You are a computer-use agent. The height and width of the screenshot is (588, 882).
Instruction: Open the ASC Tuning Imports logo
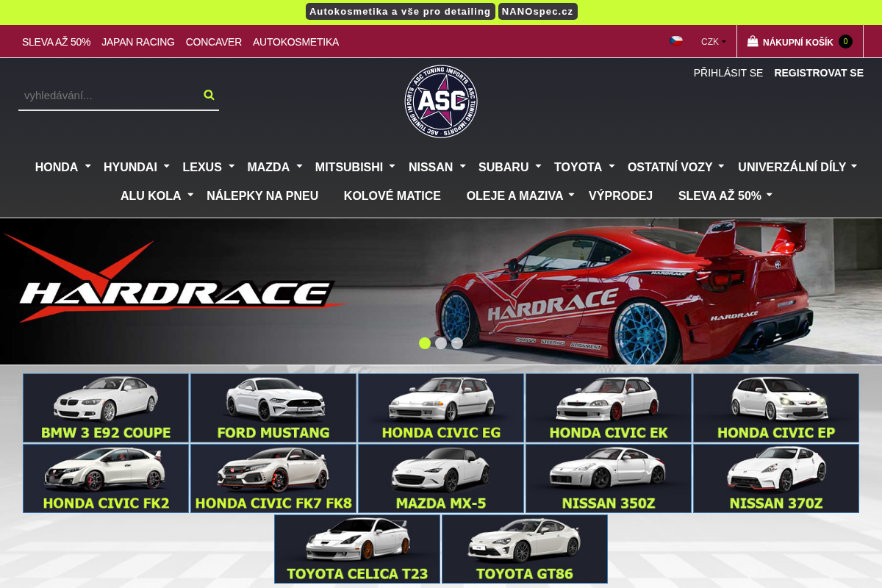441,101
